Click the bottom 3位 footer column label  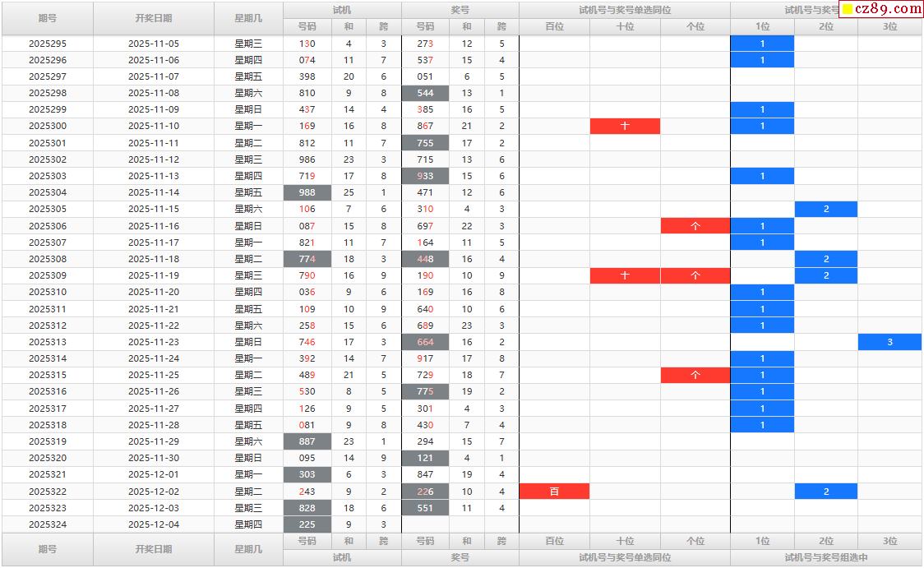[x=889, y=541]
